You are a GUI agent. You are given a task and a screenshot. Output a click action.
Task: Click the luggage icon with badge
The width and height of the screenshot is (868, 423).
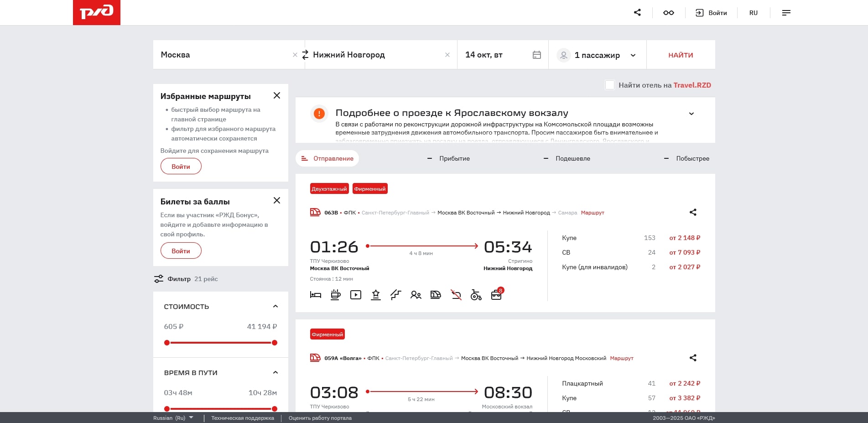click(496, 295)
